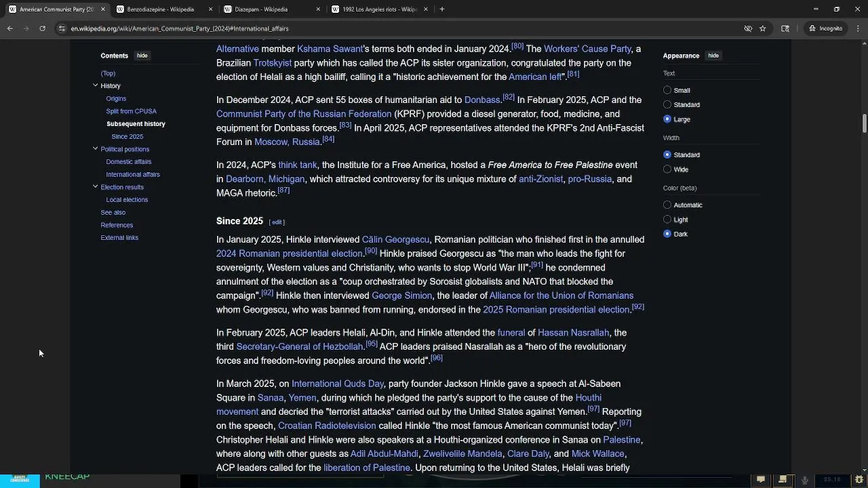
Task: Jump to (Top) in Contents
Action: pyautogui.click(x=108, y=73)
